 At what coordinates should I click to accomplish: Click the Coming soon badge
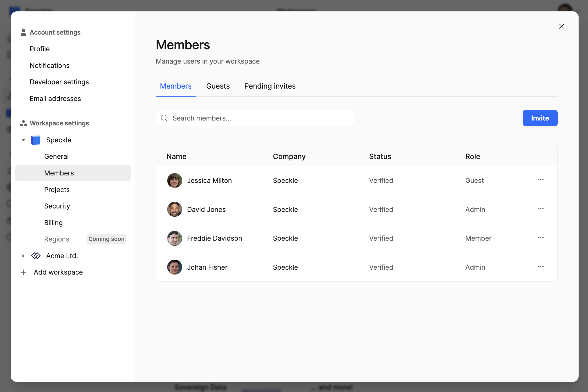click(106, 239)
